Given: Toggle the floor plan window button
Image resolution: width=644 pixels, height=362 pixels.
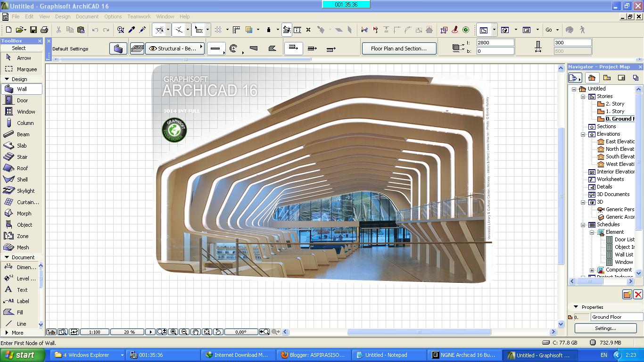Looking at the screenshot, I should (x=484, y=30).
